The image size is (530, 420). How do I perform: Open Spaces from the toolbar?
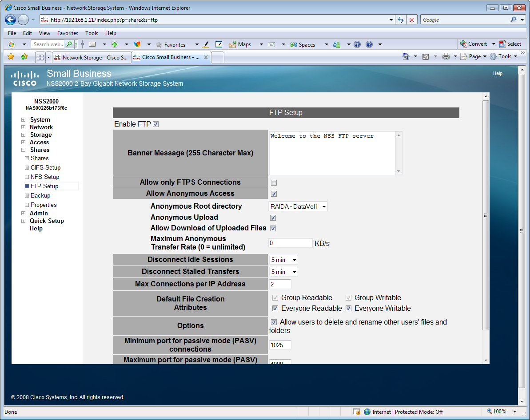click(303, 44)
